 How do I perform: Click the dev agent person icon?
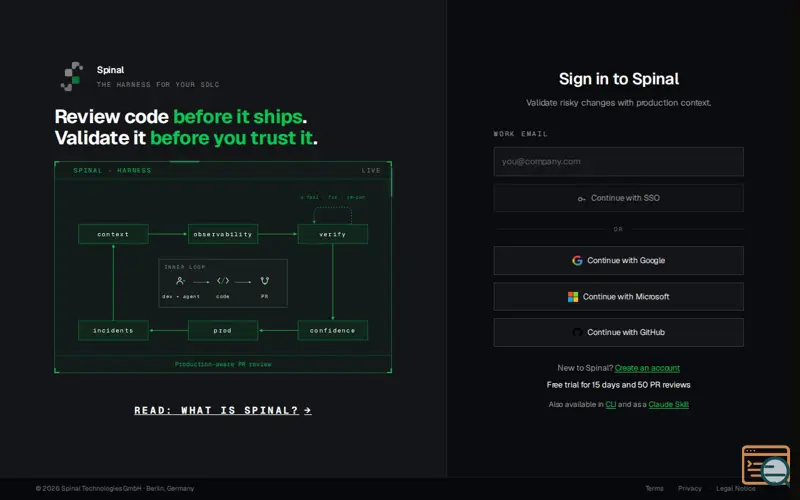tap(180, 281)
